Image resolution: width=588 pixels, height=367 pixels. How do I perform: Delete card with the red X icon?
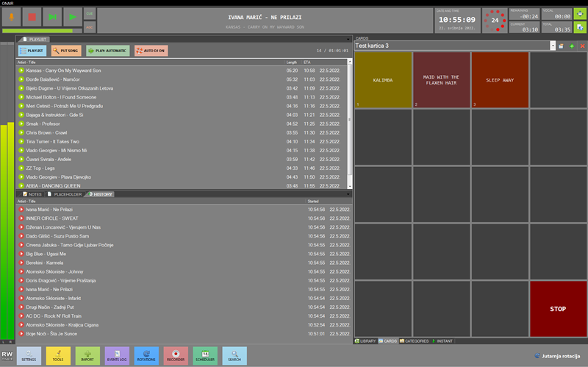582,46
